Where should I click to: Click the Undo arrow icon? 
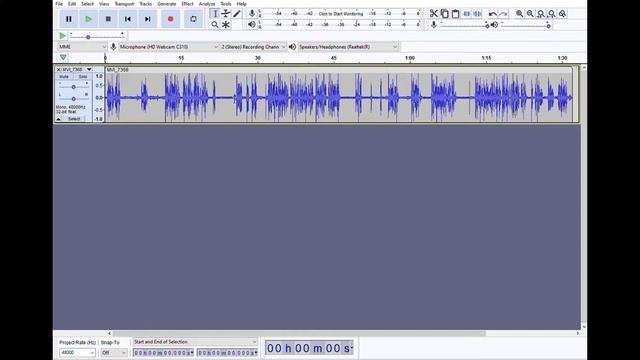[x=493, y=14]
